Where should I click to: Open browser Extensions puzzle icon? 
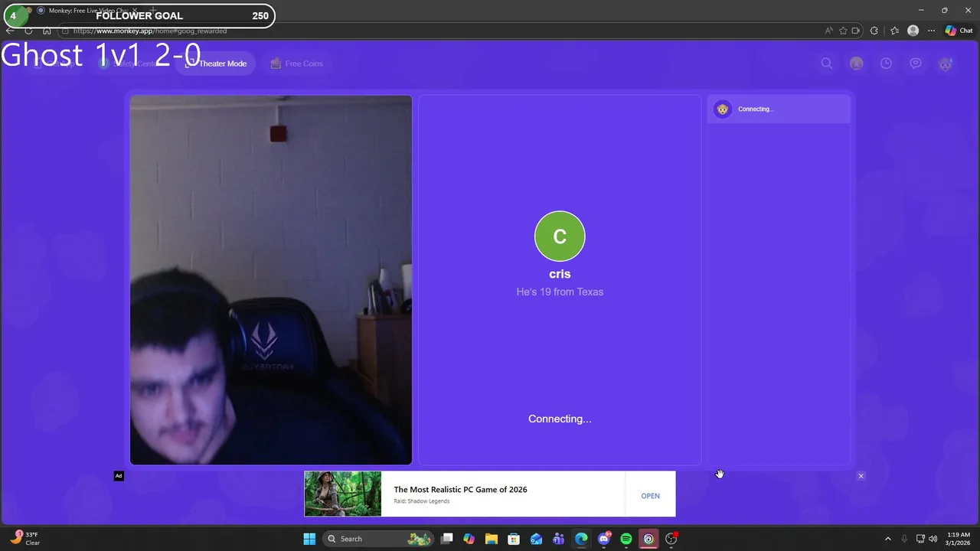coord(874,31)
